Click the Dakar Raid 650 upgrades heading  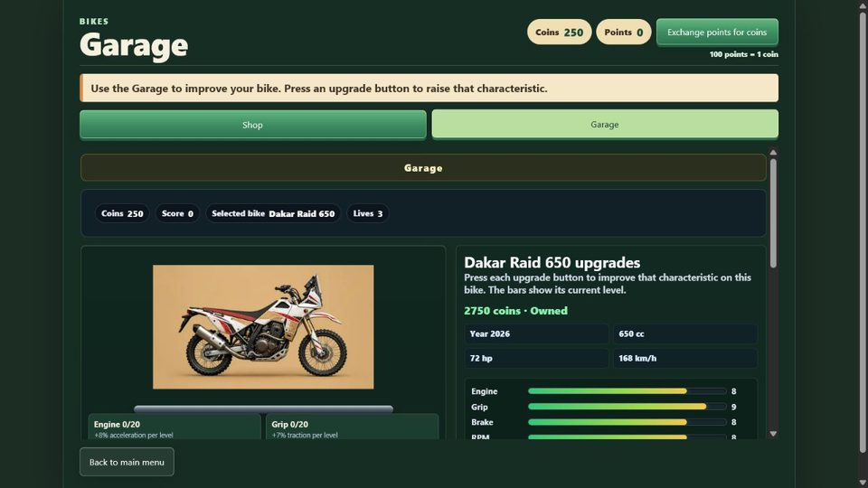pyautogui.click(x=552, y=263)
